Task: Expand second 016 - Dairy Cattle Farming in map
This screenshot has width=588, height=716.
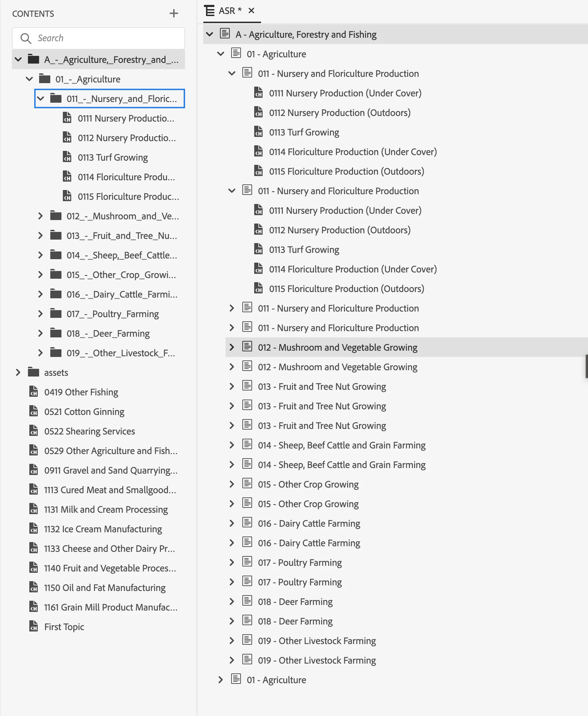Action: pyautogui.click(x=232, y=543)
